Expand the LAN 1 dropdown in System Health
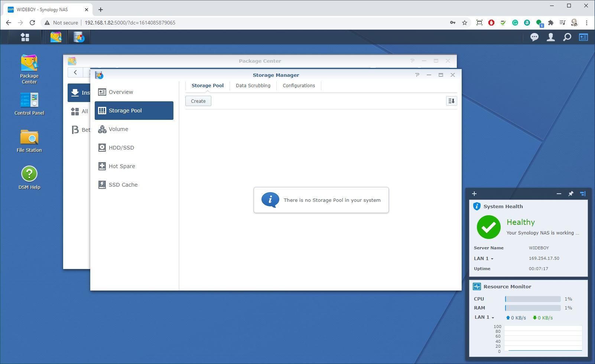 [x=484, y=259]
